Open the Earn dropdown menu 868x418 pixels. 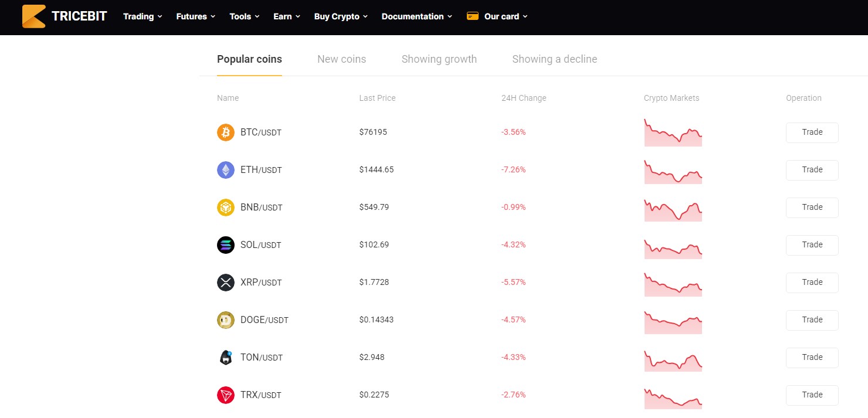point(287,16)
